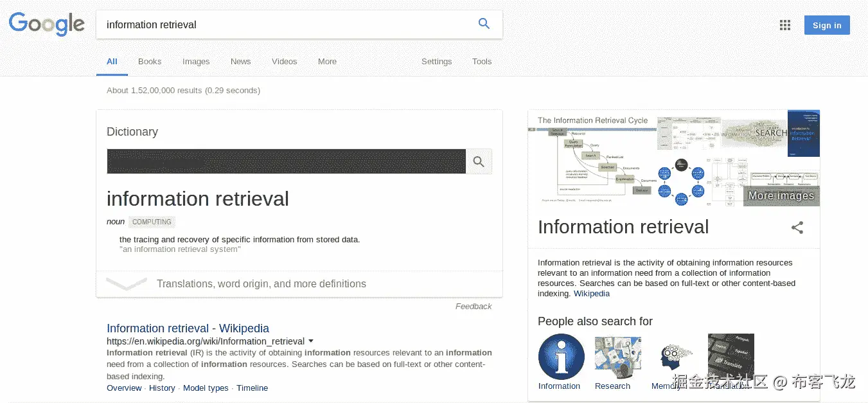The width and height of the screenshot is (868, 403).
Task: Open the dropdown arrow beside Wikipedia URL
Action: (311, 341)
